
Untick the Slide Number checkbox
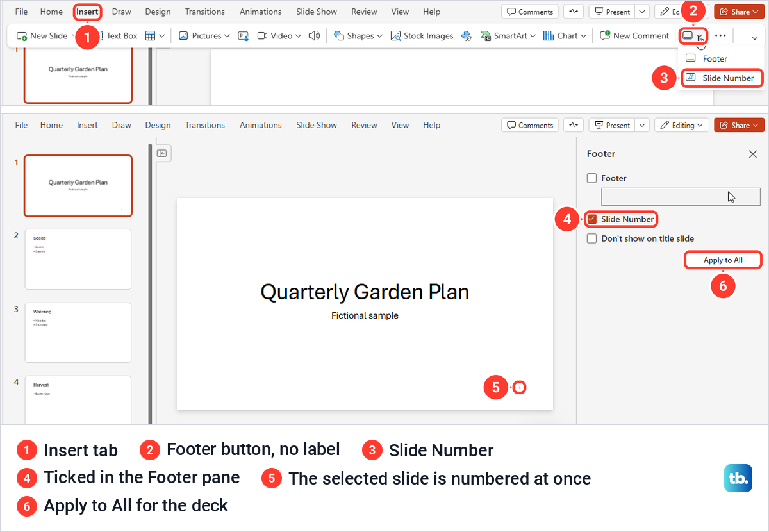(591, 219)
